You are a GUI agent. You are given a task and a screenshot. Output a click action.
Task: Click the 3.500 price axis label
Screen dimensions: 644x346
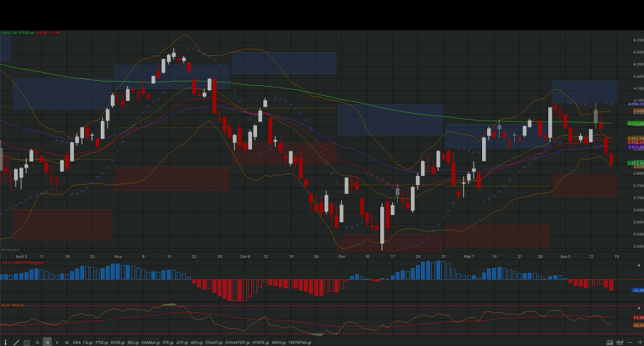point(638,246)
